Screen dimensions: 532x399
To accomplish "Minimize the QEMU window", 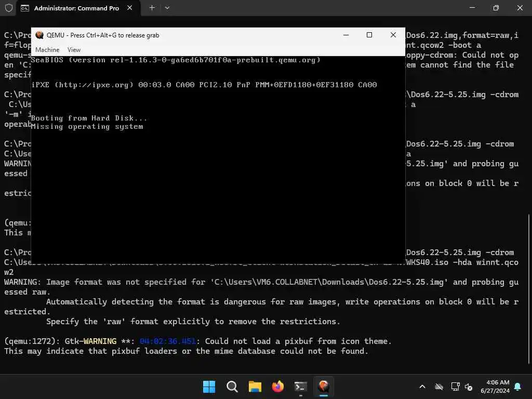I will [345, 35].
